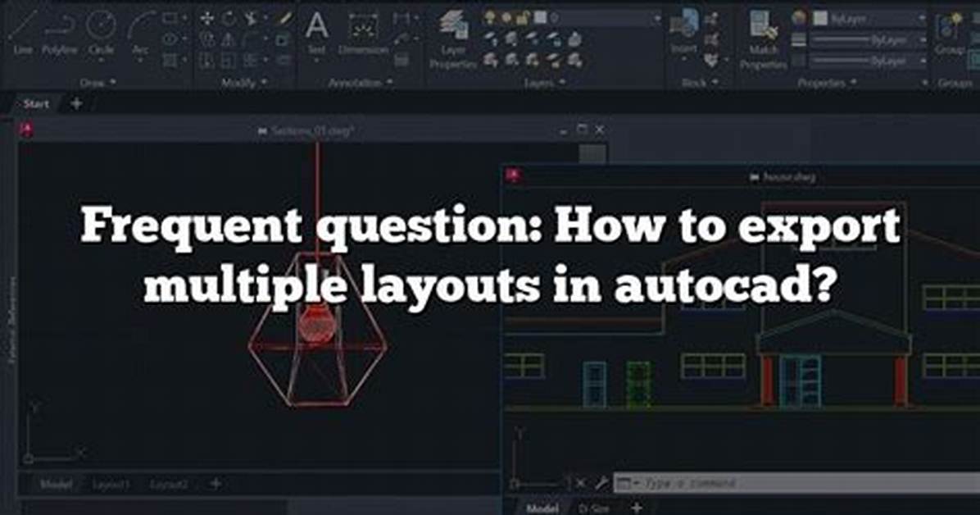Image resolution: width=980 pixels, height=515 pixels.
Task: Click the Insert block icon
Action: pos(683,31)
